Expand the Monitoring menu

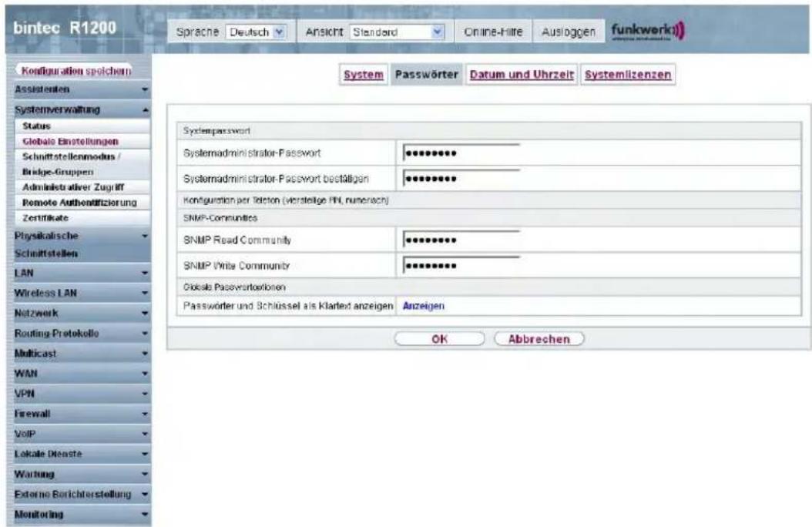point(80,515)
